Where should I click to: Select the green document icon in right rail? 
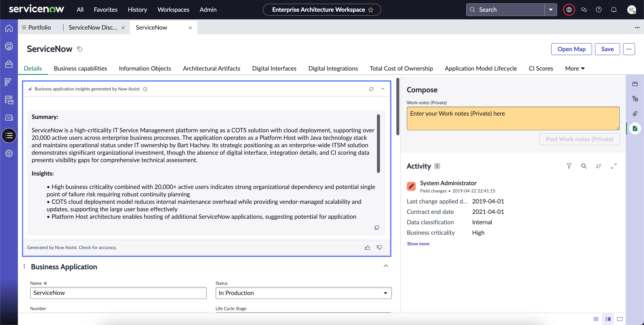(635, 129)
